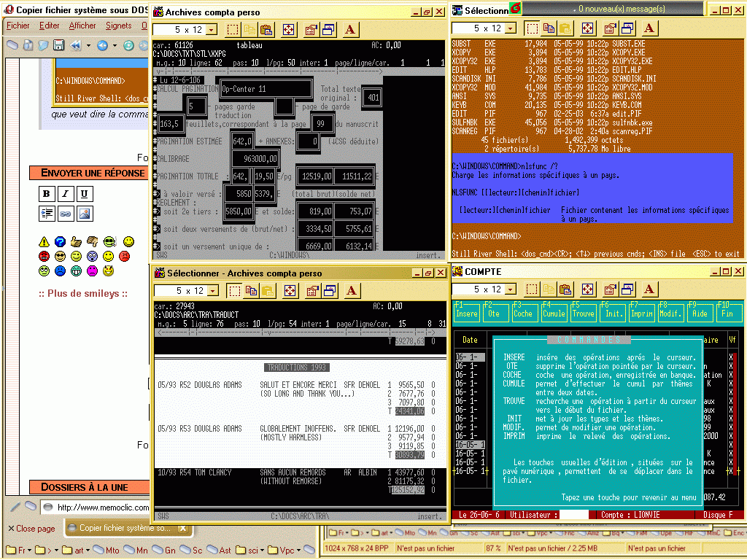Screen dimensions: 747x560
Task: Open the Fichier menu
Action: [x=18, y=26]
